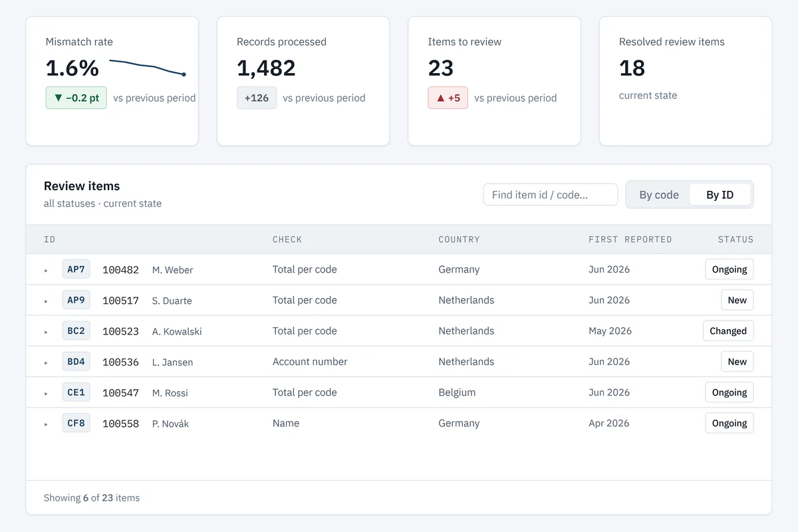
Task: Open the Resolved review items card title
Action: point(672,41)
